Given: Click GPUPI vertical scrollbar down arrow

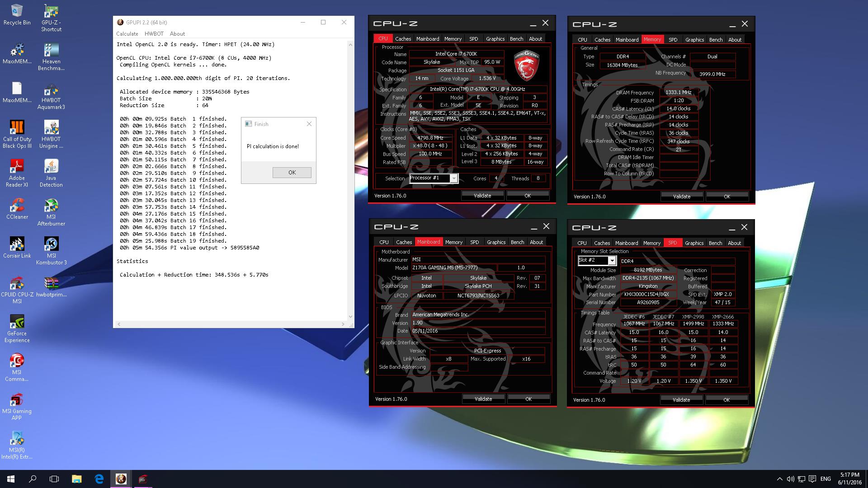Looking at the screenshot, I should pyautogui.click(x=350, y=317).
